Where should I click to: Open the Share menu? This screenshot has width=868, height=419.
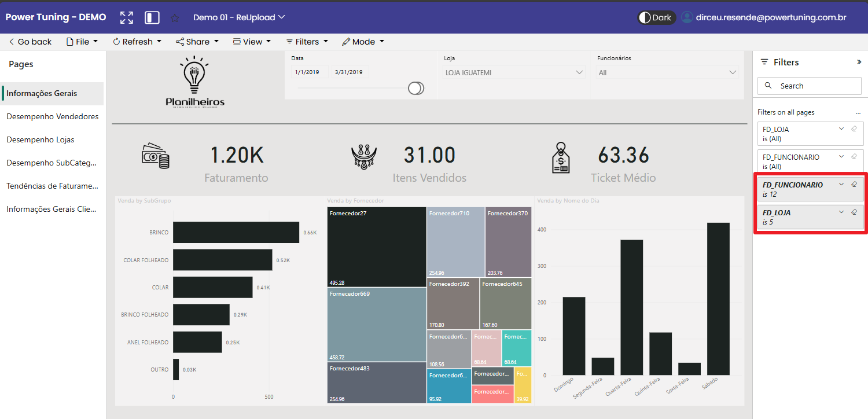197,42
